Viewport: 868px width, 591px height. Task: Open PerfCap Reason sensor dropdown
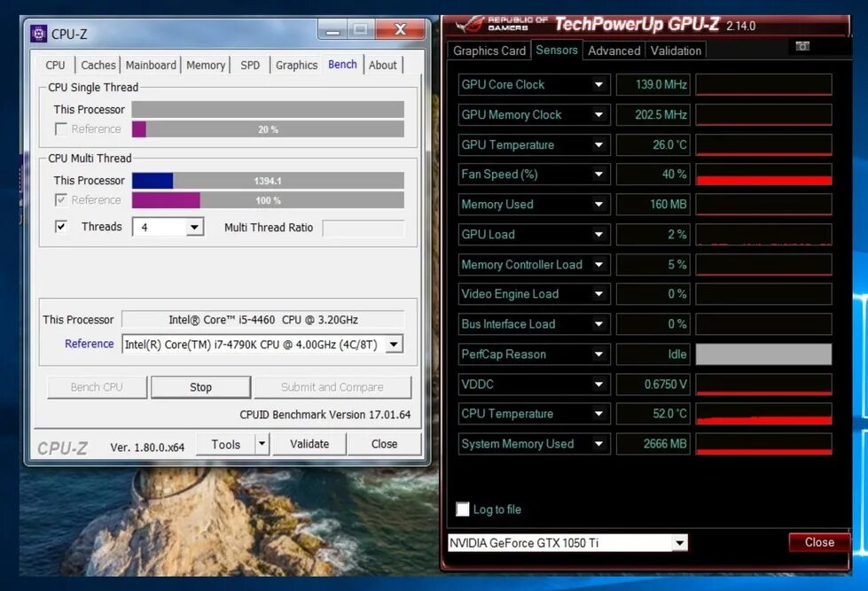[598, 354]
